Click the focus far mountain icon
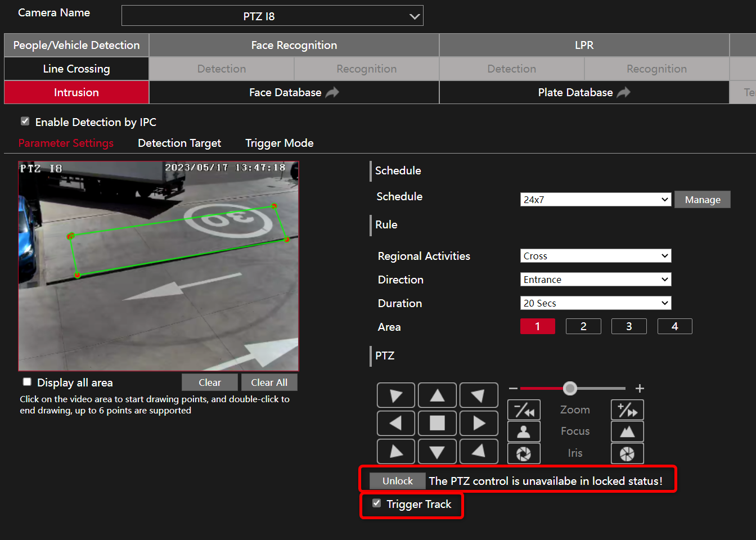The image size is (756, 540). [627, 431]
